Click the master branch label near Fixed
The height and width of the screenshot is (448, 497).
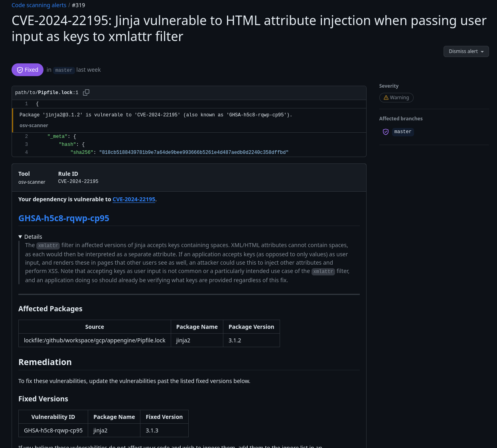(64, 70)
